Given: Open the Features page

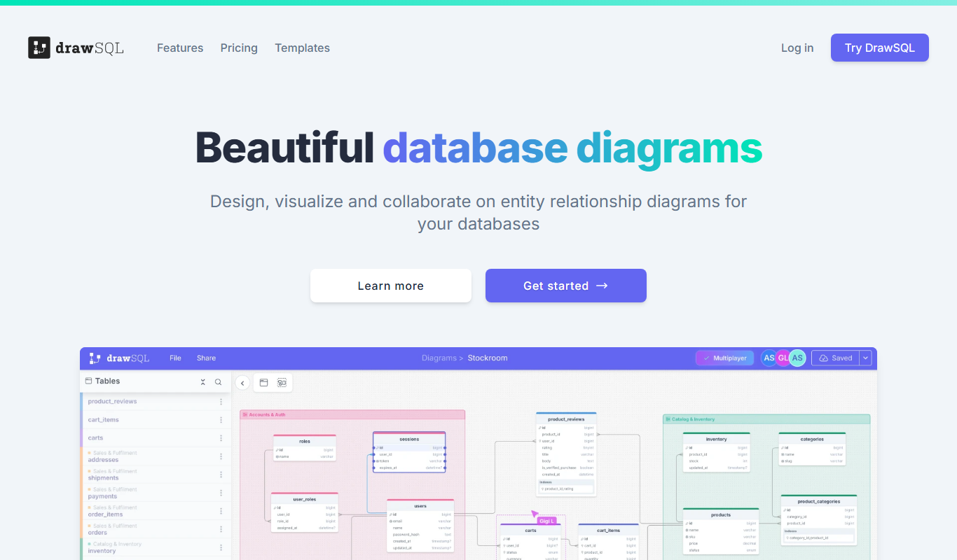Looking at the screenshot, I should (x=180, y=48).
